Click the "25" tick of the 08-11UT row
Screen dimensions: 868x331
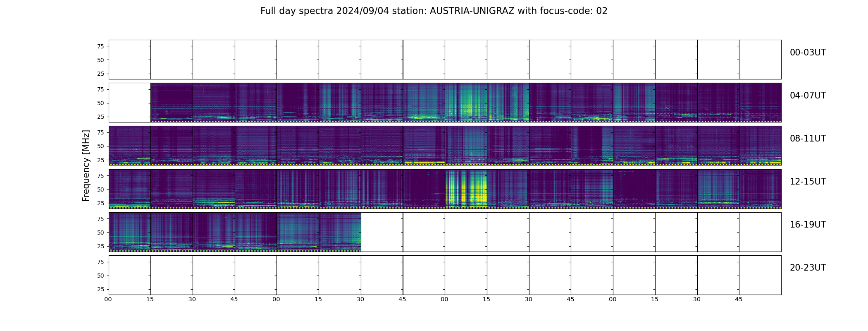[100, 160]
